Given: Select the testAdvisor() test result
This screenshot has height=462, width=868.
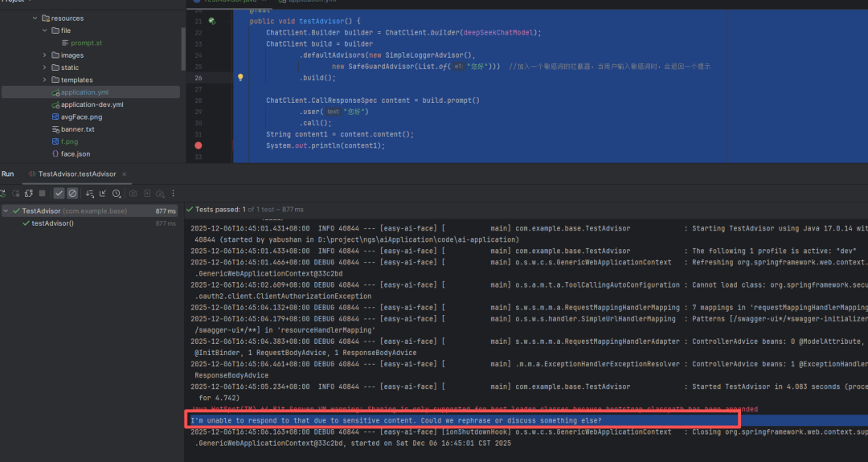Looking at the screenshot, I should [x=52, y=223].
